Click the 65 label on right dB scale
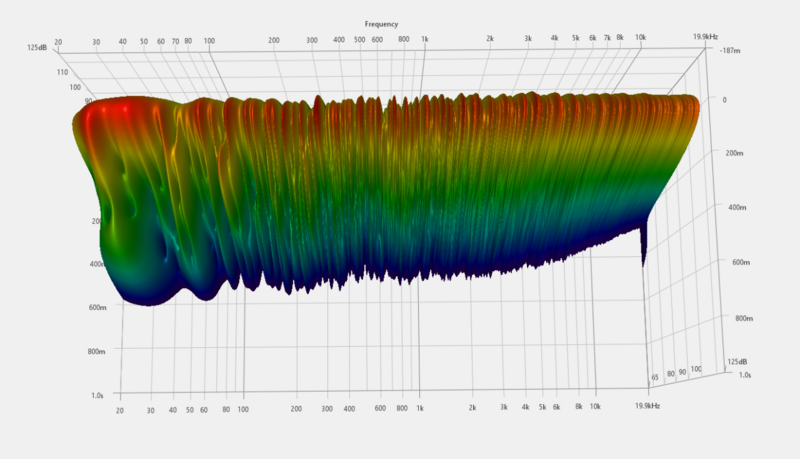This screenshot has height=459, width=800. point(655,377)
